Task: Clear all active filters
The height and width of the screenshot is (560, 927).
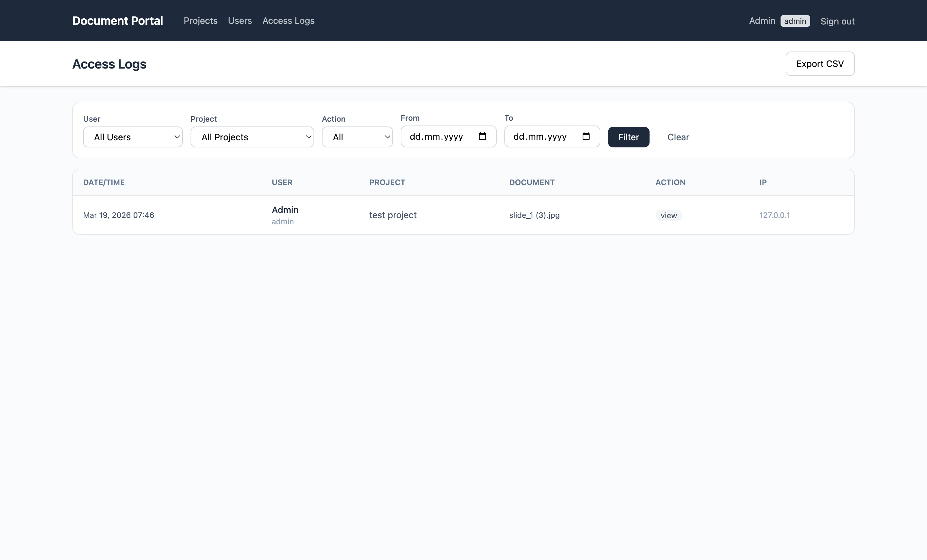Action: pyautogui.click(x=678, y=137)
